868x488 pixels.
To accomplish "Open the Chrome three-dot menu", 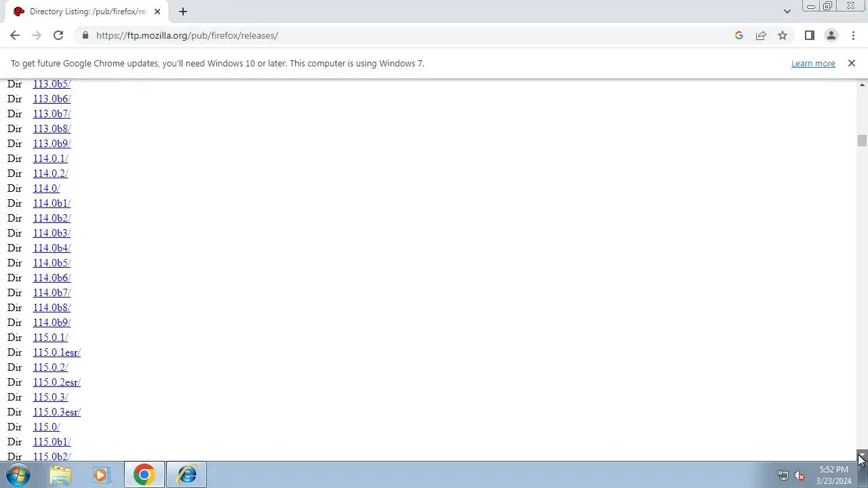I will [852, 35].
